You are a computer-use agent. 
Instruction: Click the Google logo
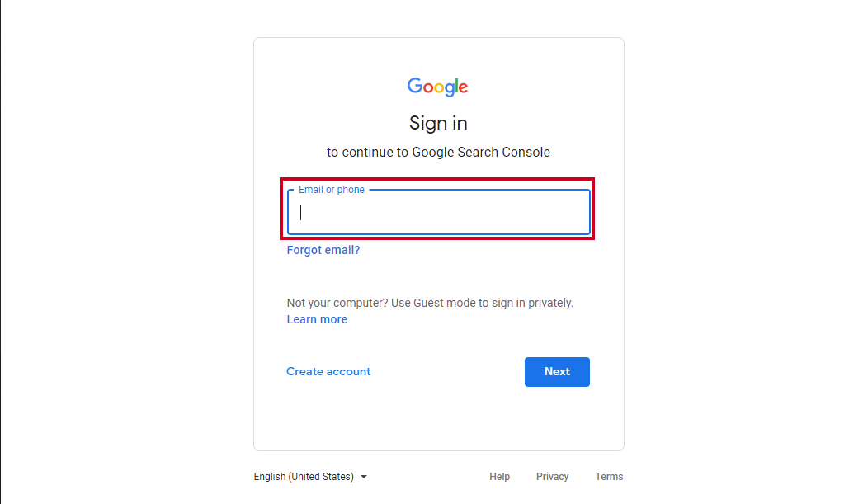(437, 87)
